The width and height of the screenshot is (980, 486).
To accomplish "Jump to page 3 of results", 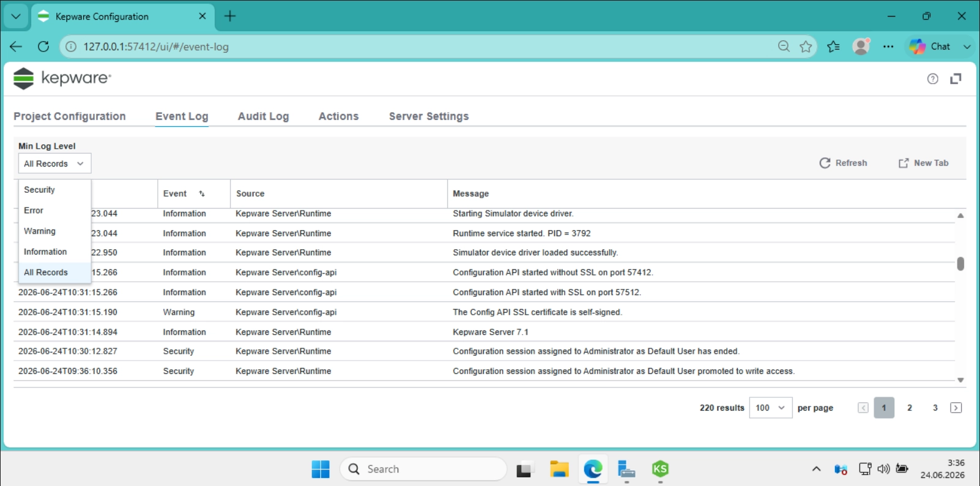I will (x=935, y=408).
